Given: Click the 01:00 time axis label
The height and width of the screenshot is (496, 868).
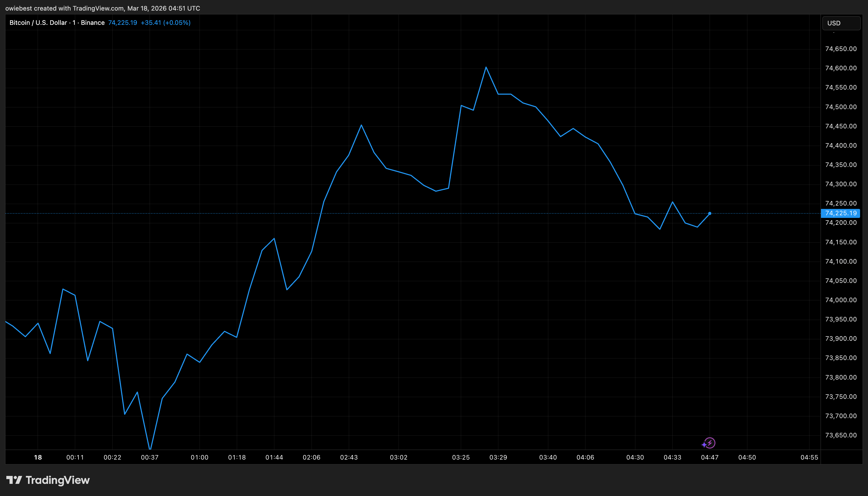Looking at the screenshot, I should (199, 457).
